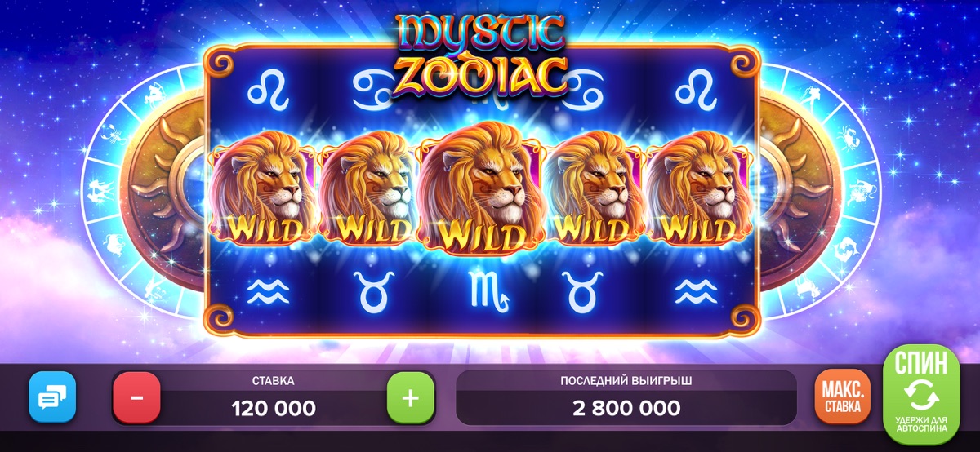Tap the Scorpio symbol in bottom row
The height and width of the screenshot is (452, 980).
click(482, 289)
